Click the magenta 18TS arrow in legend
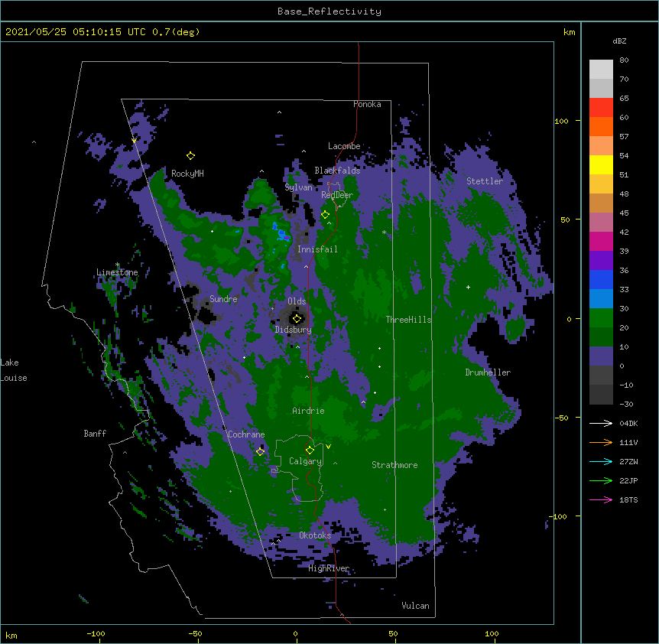The height and width of the screenshot is (644, 659). click(601, 499)
